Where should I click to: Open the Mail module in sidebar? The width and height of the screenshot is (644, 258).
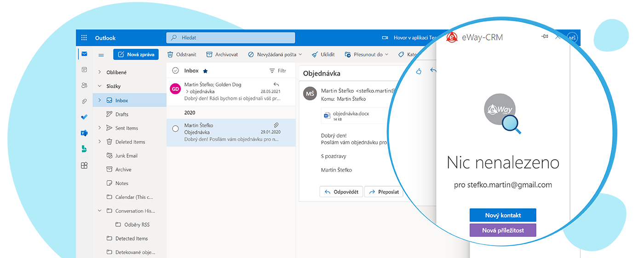[84, 54]
